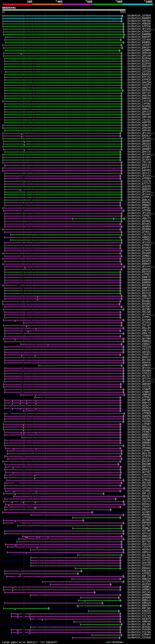Click the query name BB926441
155x644 pixels.
tap(9, 8)
